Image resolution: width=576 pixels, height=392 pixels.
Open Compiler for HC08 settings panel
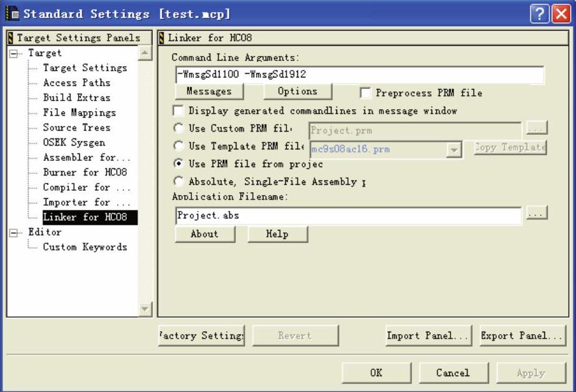86,187
